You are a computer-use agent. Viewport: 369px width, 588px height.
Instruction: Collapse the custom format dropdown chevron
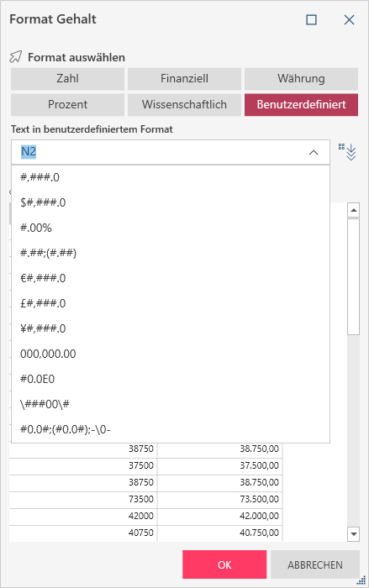pos(314,152)
